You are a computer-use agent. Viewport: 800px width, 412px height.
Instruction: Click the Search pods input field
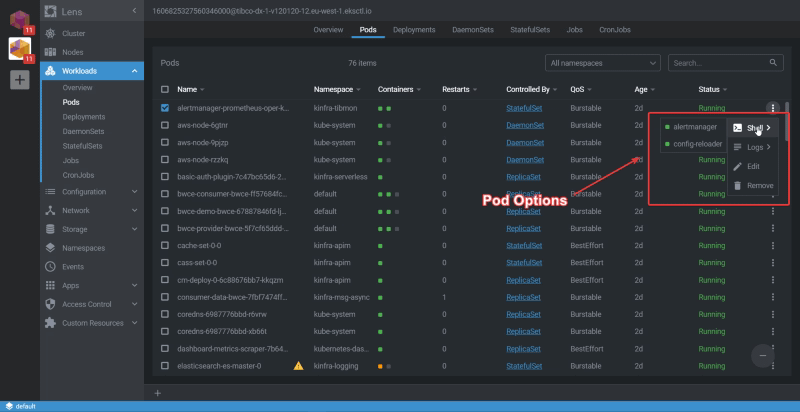coord(714,63)
